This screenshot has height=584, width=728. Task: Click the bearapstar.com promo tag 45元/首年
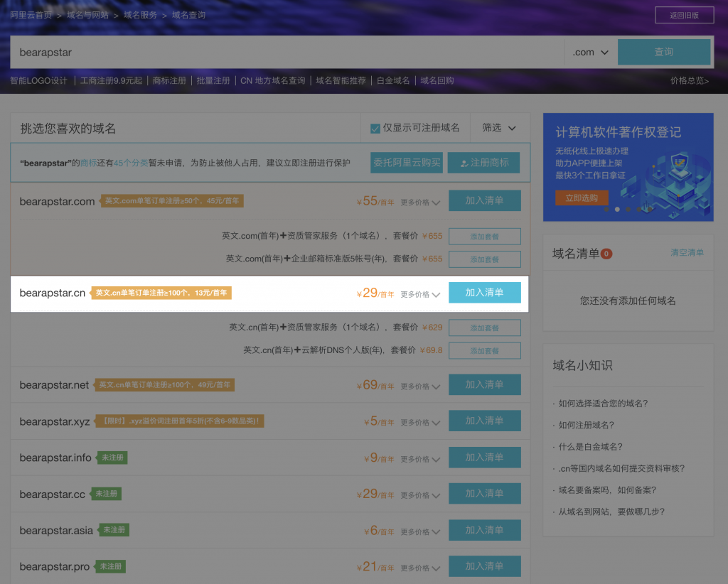click(x=172, y=201)
